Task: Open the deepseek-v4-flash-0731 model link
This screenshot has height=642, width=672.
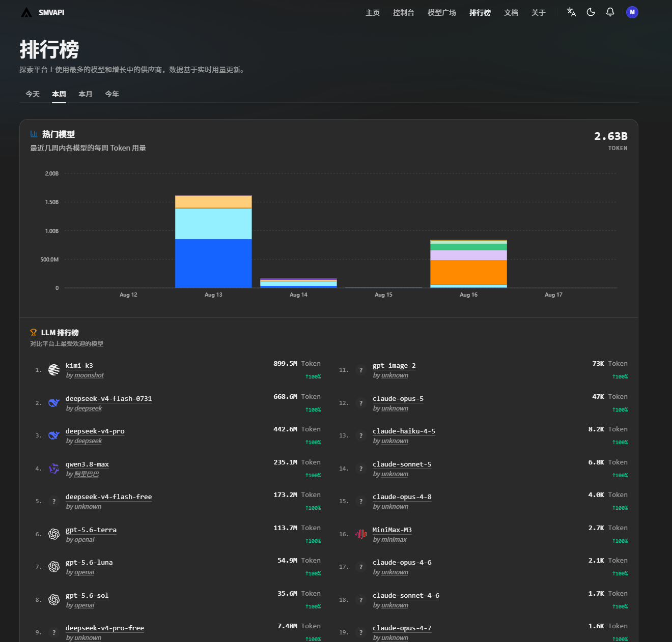Action: click(109, 398)
